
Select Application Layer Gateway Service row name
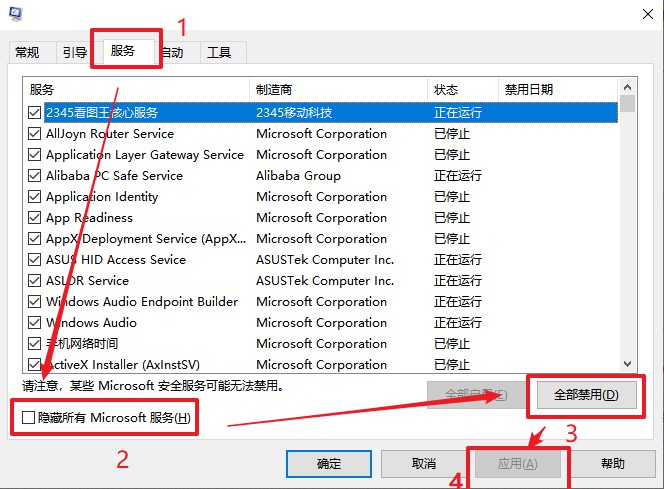(145, 155)
